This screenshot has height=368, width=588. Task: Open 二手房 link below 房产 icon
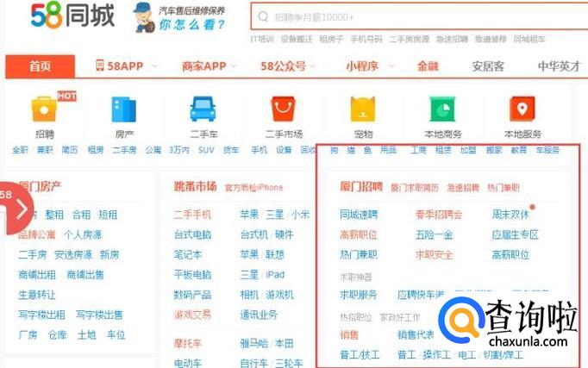tap(124, 150)
